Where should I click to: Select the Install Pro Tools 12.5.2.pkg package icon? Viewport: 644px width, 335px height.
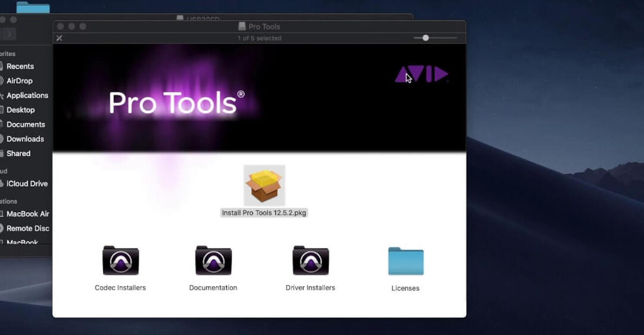point(264,185)
